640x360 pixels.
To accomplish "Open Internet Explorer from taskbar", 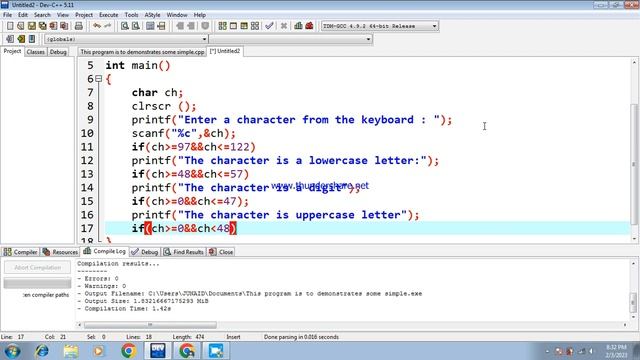I will click(42, 351).
